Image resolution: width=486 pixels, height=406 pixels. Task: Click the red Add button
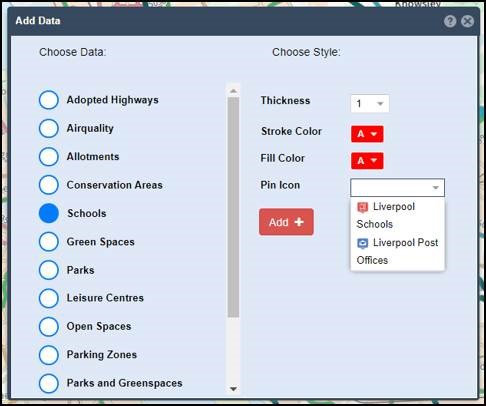click(x=286, y=222)
